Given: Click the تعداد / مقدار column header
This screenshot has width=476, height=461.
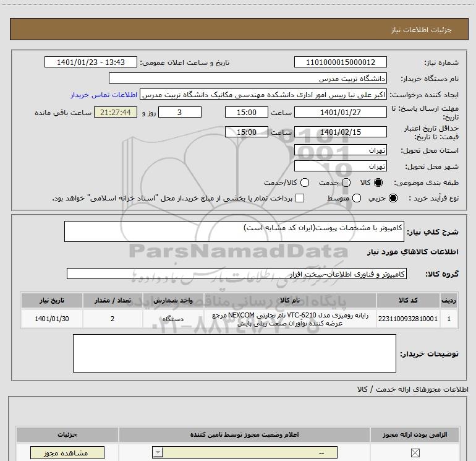Looking at the screenshot, I should pyautogui.click(x=113, y=300).
